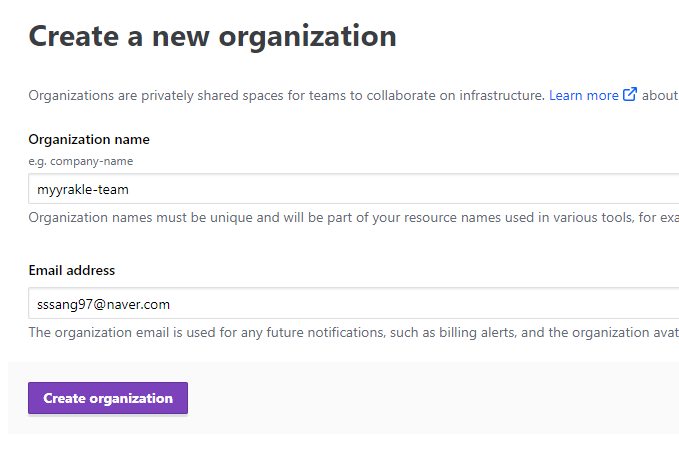Click the word 'organization' in the page heading
Screen dimensions: 679x465
coord(308,37)
